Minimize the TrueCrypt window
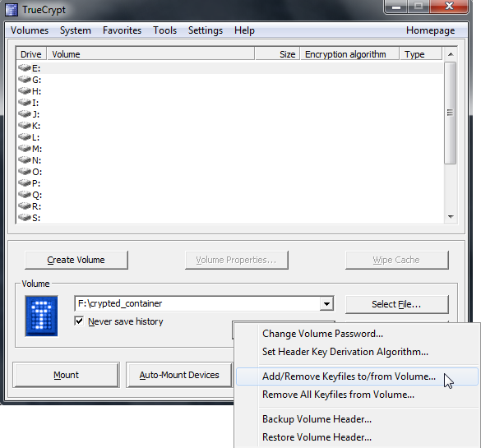The image size is (481, 448). point(396,7)
